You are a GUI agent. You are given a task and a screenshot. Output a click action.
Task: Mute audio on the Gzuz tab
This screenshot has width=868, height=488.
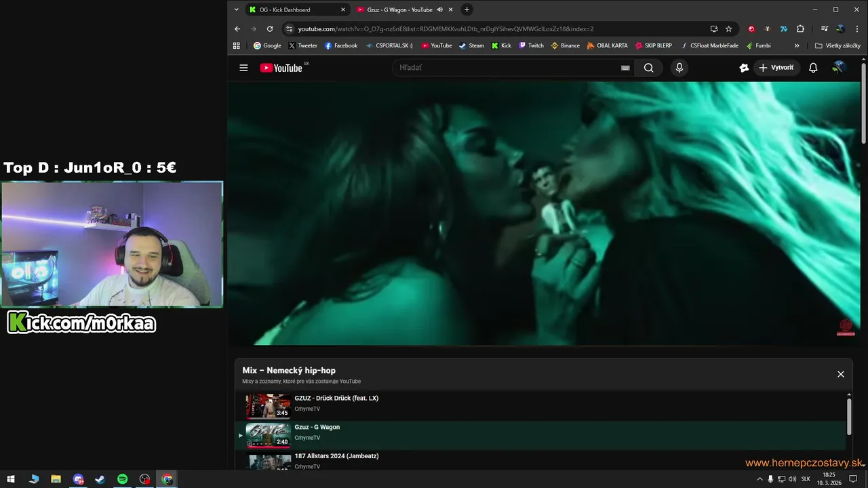[x=439, y=9]
